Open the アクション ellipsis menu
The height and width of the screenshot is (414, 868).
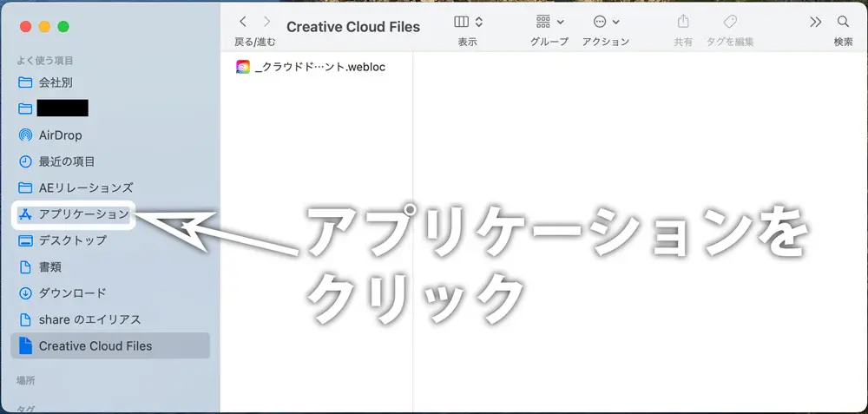point(606,23)
